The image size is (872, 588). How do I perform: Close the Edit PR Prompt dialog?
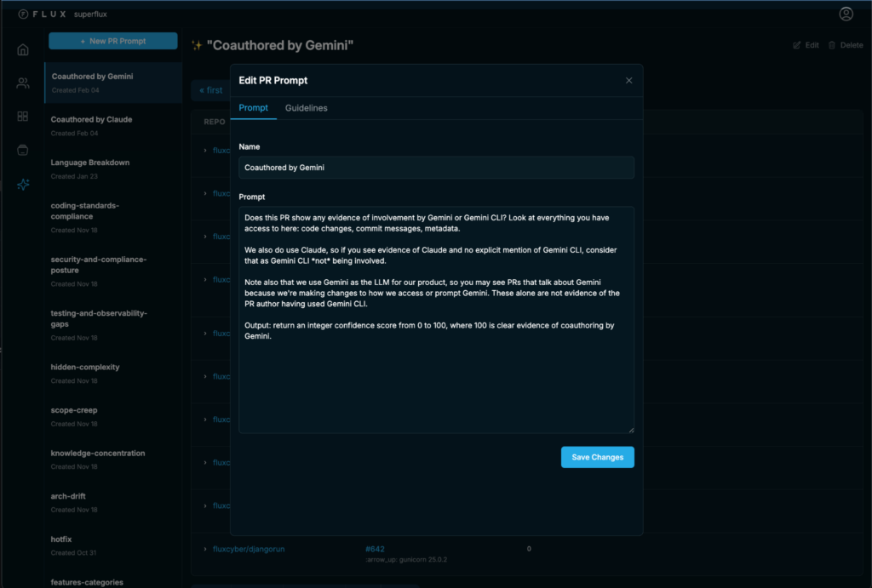[x=629, y=81]
